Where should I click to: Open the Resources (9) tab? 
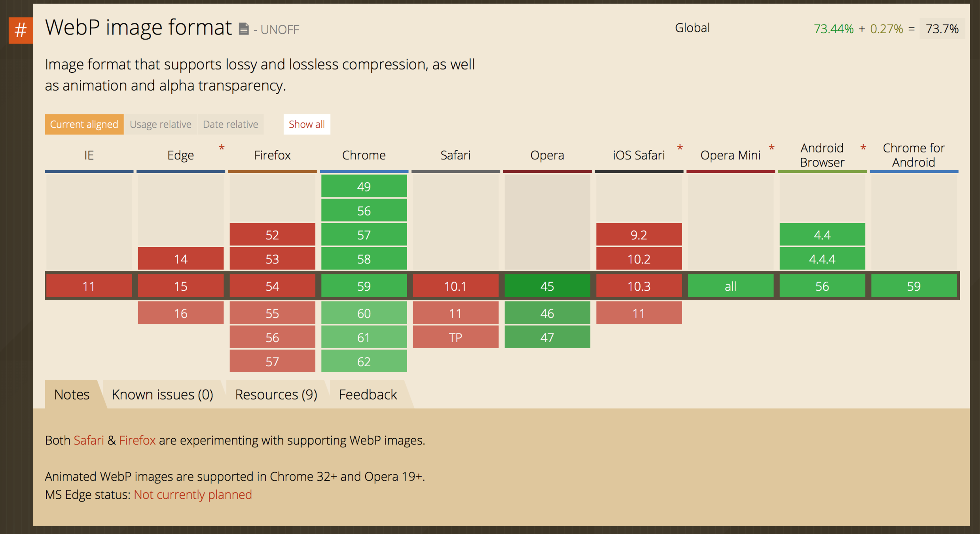[x=276, y=394]
